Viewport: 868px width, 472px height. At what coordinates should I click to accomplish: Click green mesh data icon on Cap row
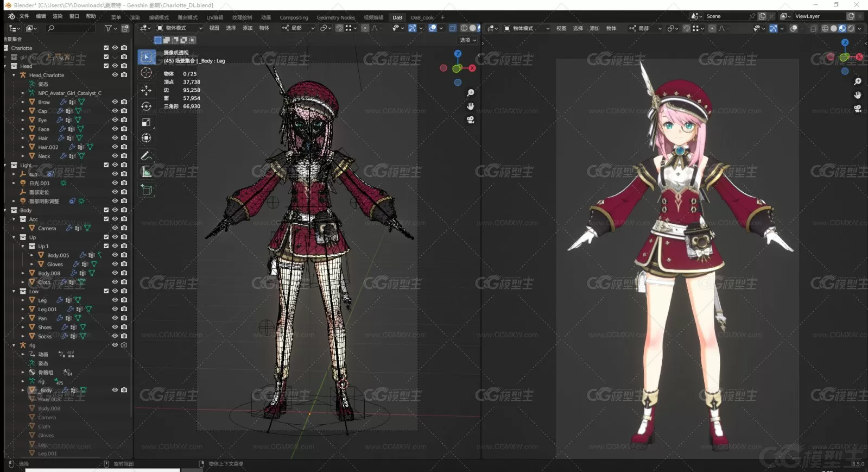point(79,111)
